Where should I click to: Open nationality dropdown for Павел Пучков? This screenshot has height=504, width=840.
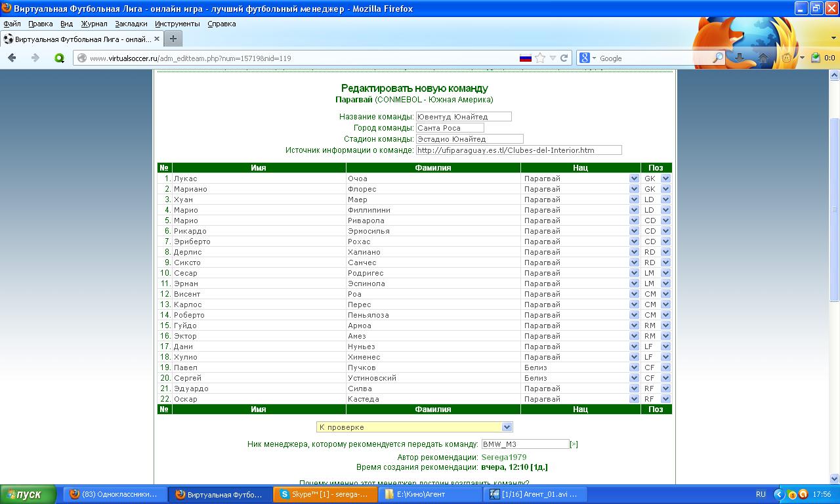point(634,367)
